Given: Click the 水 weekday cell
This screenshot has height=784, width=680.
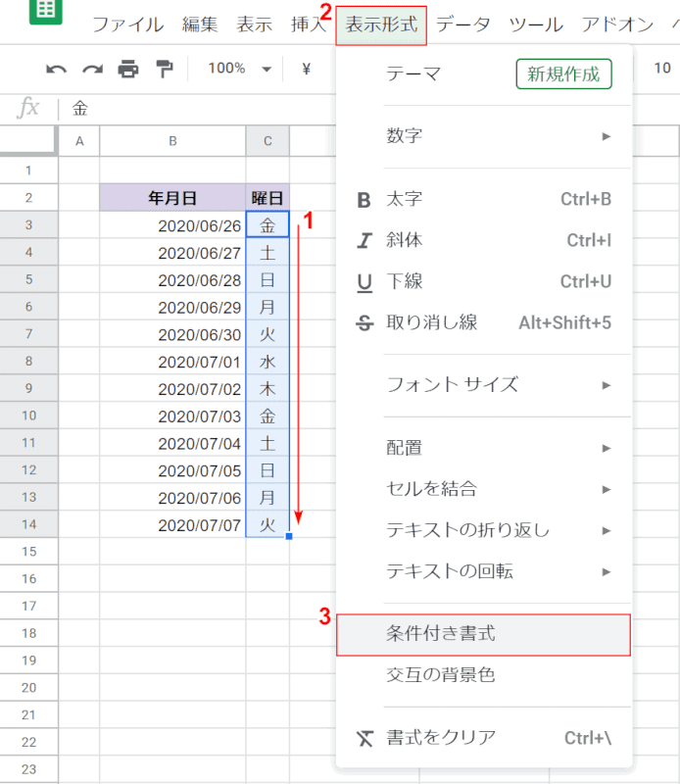Looking at the screenshot, I should 267,362.
